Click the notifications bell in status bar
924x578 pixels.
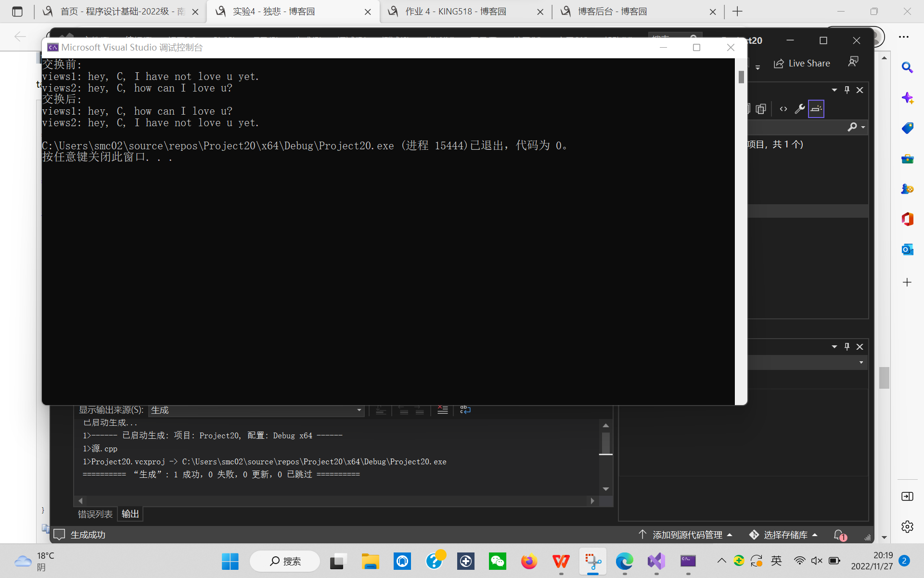click(839, 535)
